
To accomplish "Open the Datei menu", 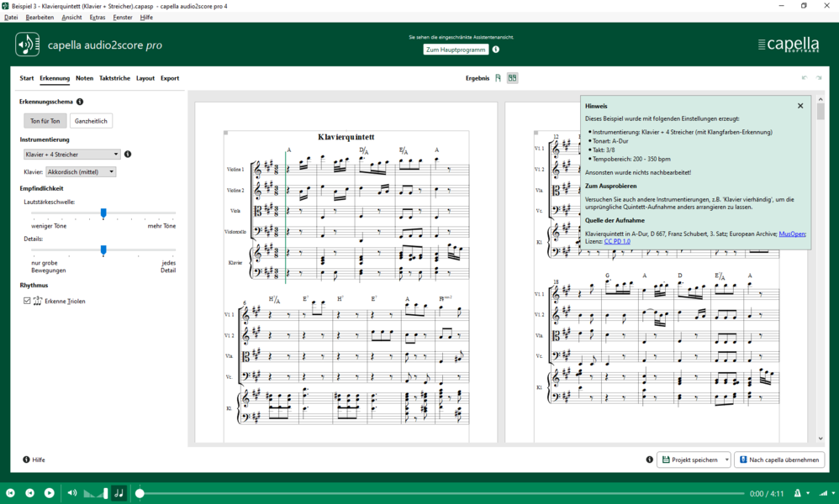I will pyautogui.click(x=11, y=17).
